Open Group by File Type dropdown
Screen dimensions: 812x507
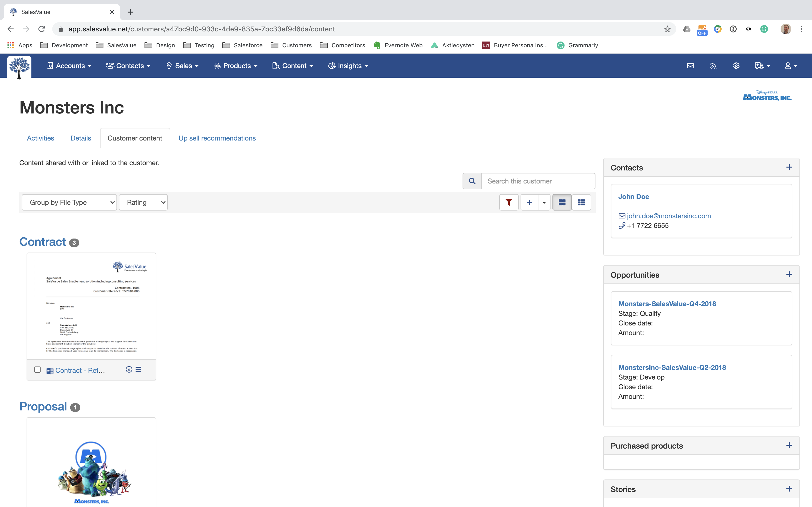(69, 202)
